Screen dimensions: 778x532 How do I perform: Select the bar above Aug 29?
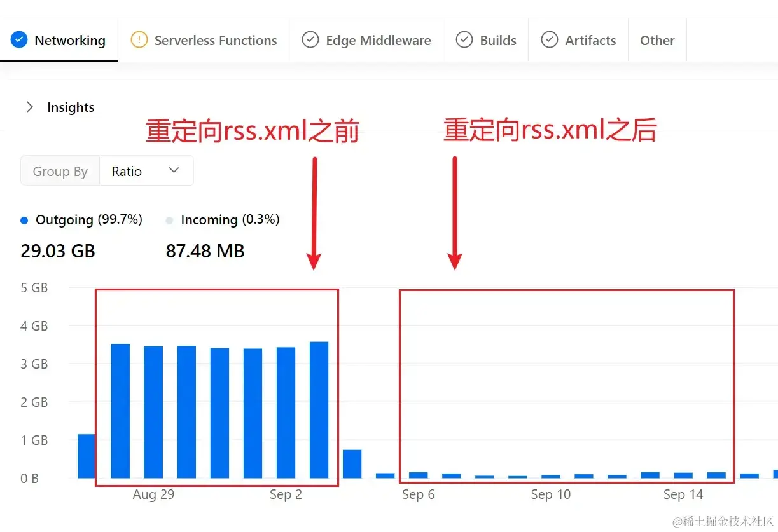point(153,412)
